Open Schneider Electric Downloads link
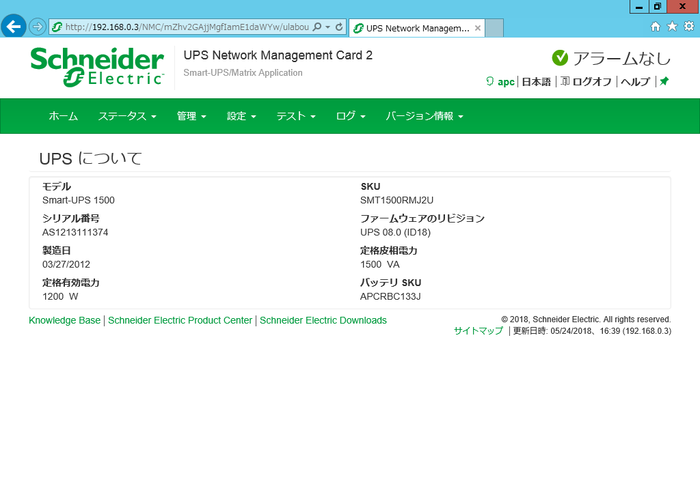This screenshot has width=700, height=497. [x=323, y=321]
